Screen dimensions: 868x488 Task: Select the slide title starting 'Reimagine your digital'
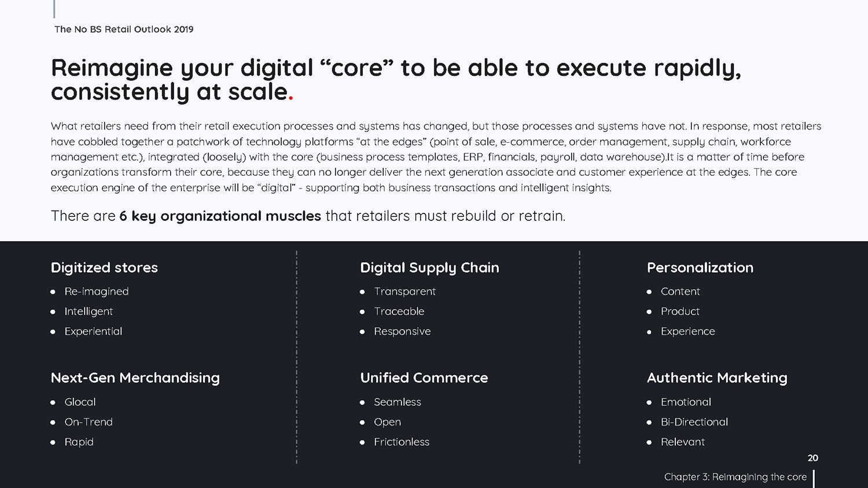[x=396, y=80]
